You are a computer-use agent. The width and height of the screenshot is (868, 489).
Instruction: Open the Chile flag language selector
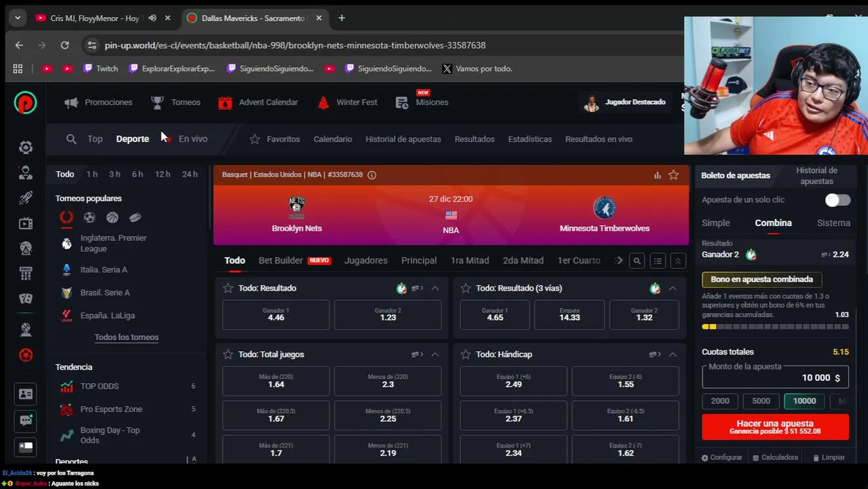(26, 446)
